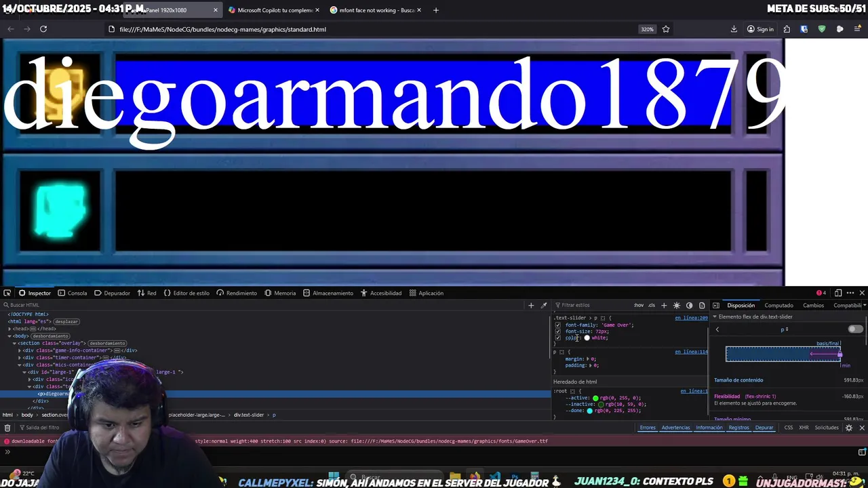
Task: Pick an element with the inspector picker icon
Action: (x=7, y=293)
